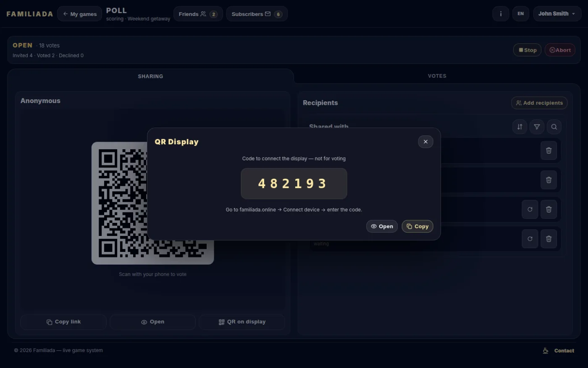
Task: Switch to the VOTES tab
Action: click(x=437, y=76)
